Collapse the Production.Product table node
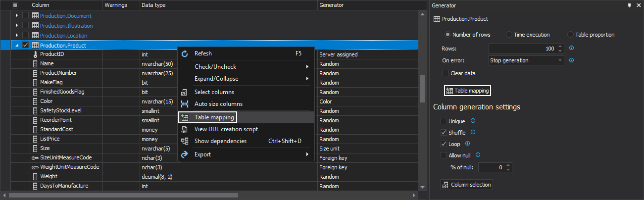The width and height of the screenshot is (644, 200). (x=17, y=46)
